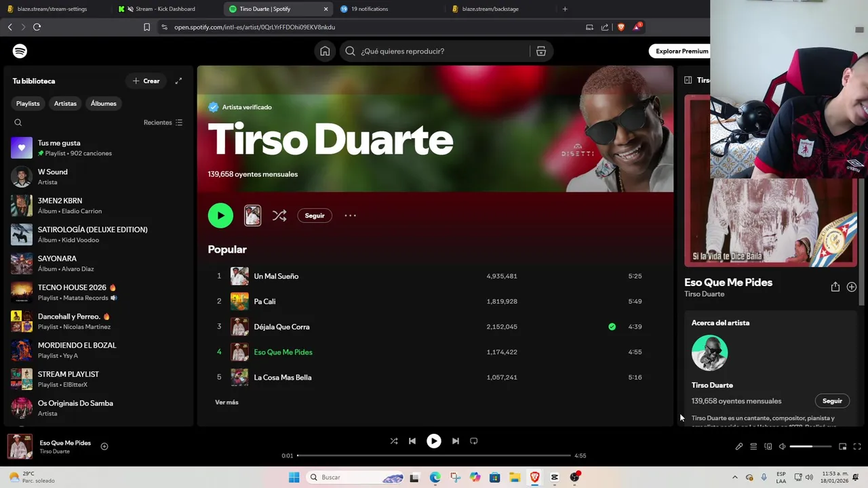This screenshot has width=868, height=488.
Task: Open the weather widget showing 29°C
Action: 31,477
